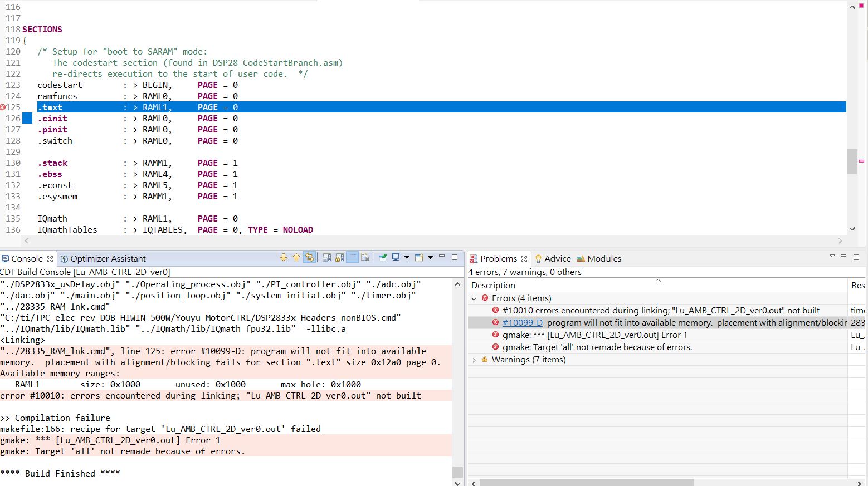The height and width of the screenshot is (486, 868).
Task: Close the Console tab
Action: [50, 259]
